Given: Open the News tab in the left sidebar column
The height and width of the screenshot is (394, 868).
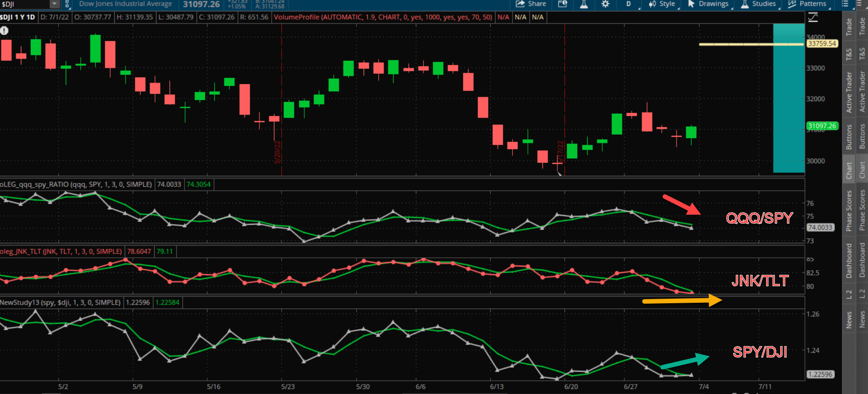Looking at the screenshot, I should (849, 320).
